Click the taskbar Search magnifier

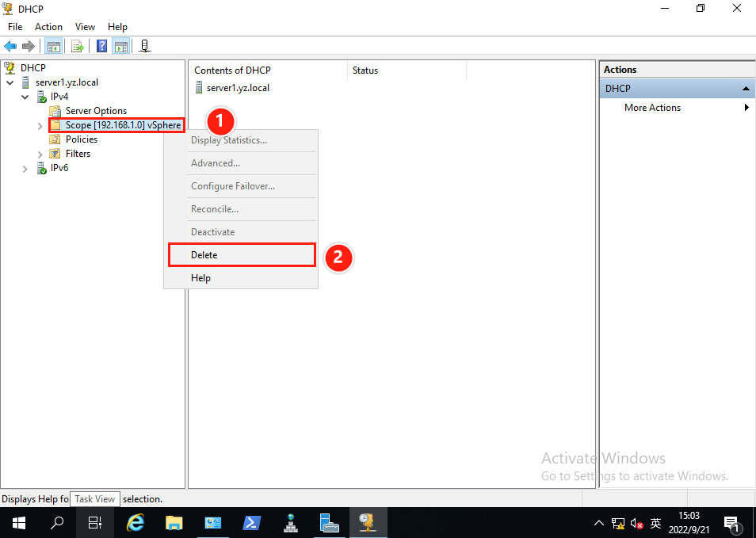click(57, 523)
